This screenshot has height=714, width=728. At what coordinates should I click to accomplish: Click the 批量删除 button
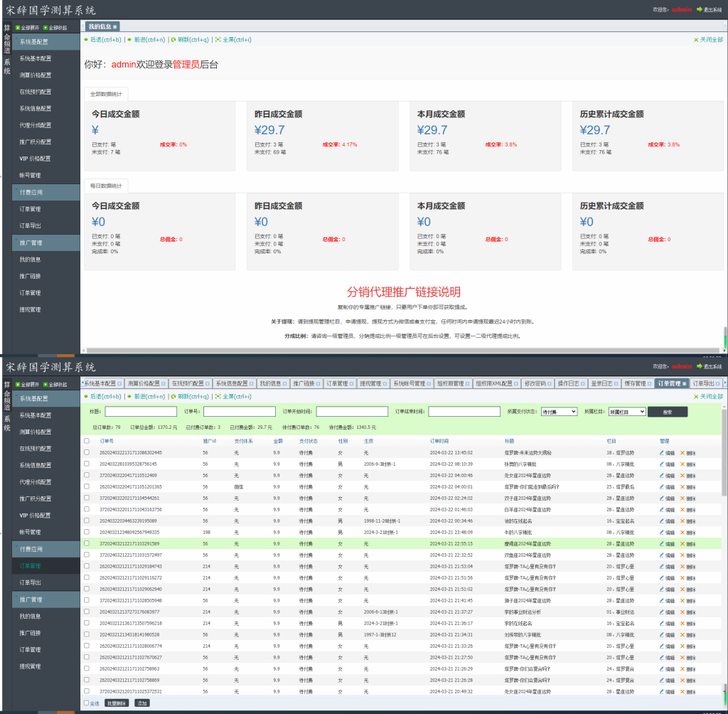(x=117, y=703)
